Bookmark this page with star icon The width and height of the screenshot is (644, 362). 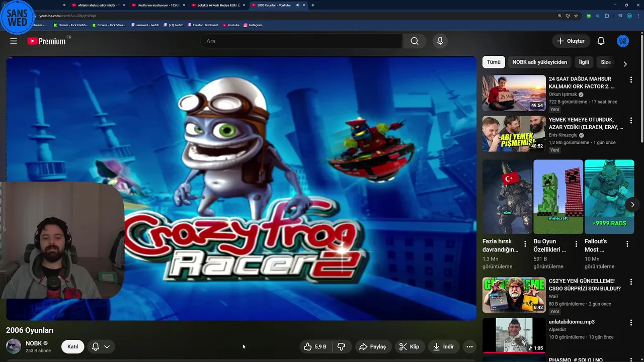pyautogui.click(x=576, y=16)
